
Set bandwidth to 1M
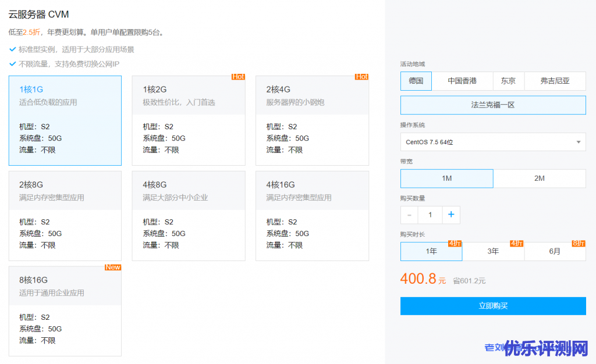coord(446,179)
